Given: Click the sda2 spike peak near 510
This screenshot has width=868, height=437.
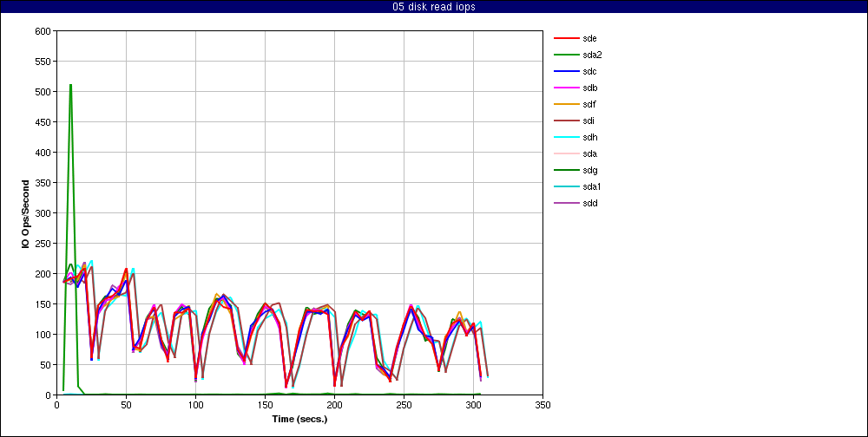Looking at the screenshot, I should 71,85.
